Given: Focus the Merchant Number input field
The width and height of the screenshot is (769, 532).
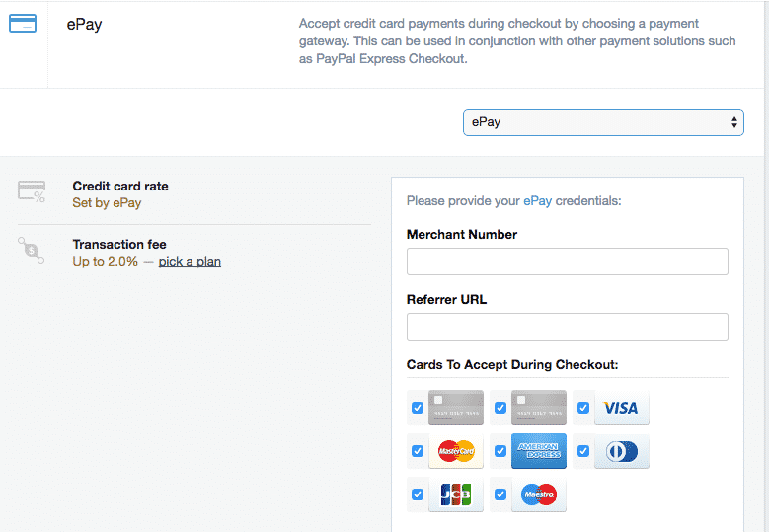Looking at the screenshot, I should point(567,262).
